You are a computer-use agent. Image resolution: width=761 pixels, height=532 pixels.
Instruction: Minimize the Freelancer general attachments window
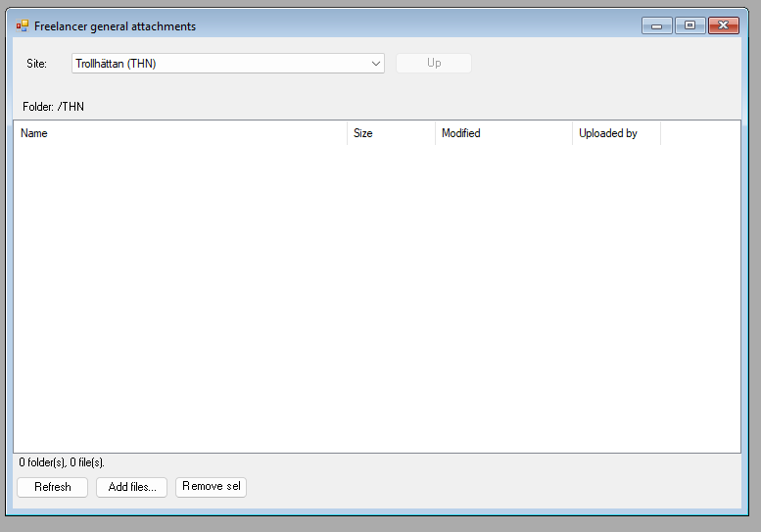point(656,25)
